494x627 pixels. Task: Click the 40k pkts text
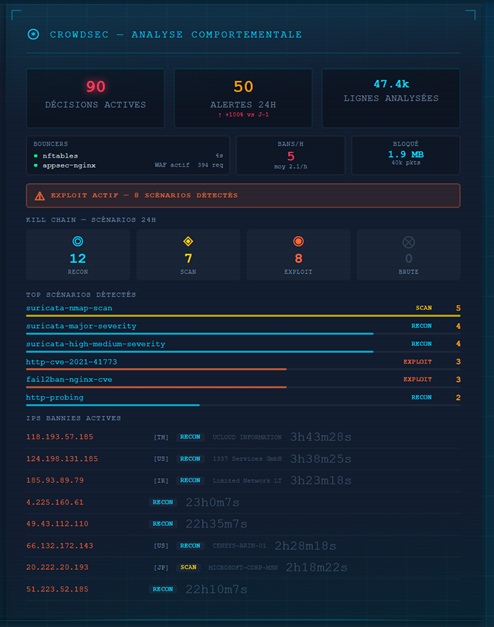pyautogui.click(x=406, y=163)
